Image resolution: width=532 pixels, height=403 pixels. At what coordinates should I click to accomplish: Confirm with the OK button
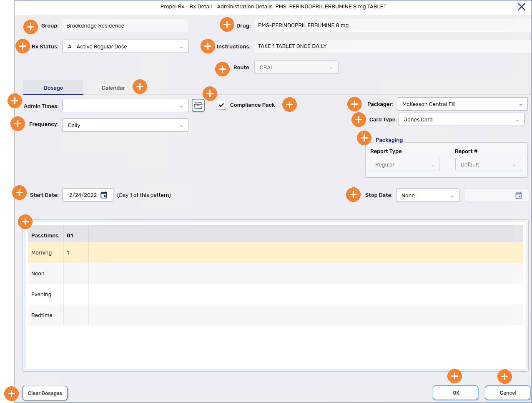pyautogui.click(x=456, y=393)
